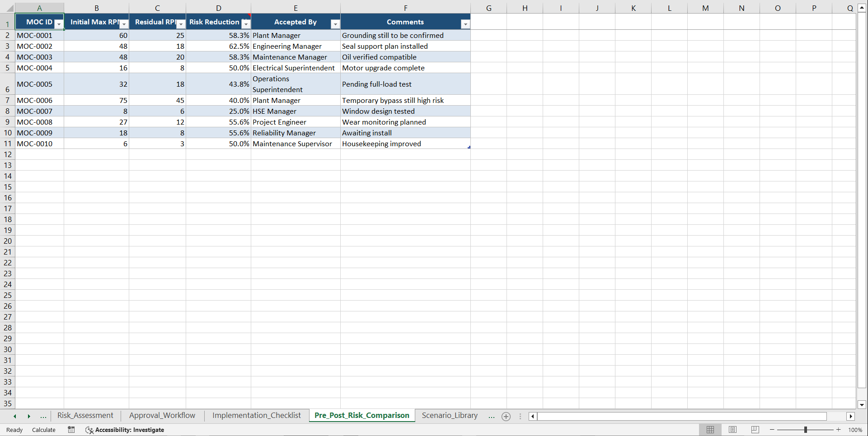Select Normal view in the status bar
Image resolution: width=868 pixels, height=436 pixels.
pos(709,430)
